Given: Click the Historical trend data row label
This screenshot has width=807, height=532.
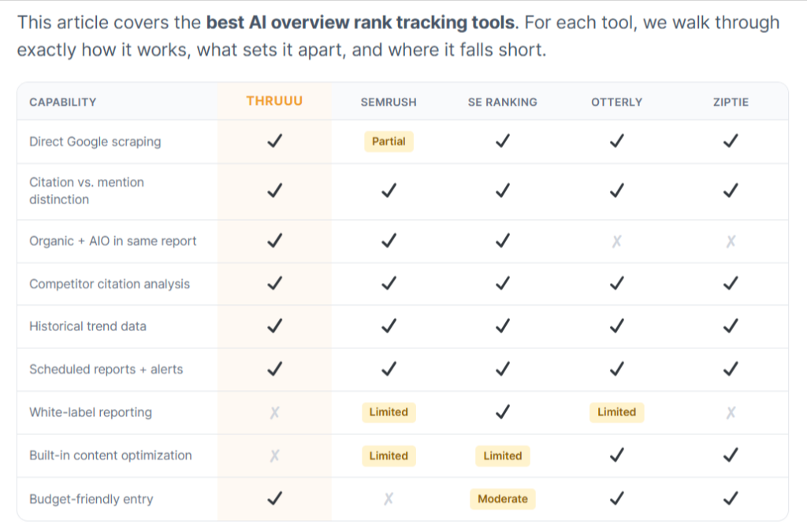Looking at the screenshot, I should pos(87,326).
